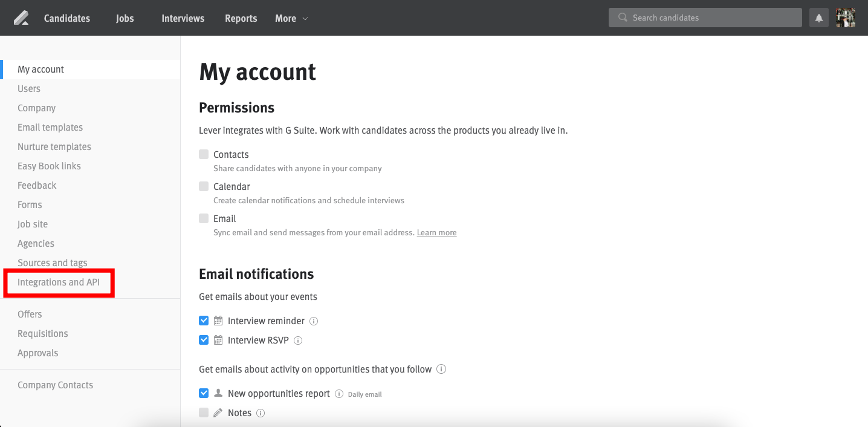Viewport: 868px width, 427px height.
Task: Click info icon next to Interview reminder
Action: pyautogui.click(x=314, y=321)
